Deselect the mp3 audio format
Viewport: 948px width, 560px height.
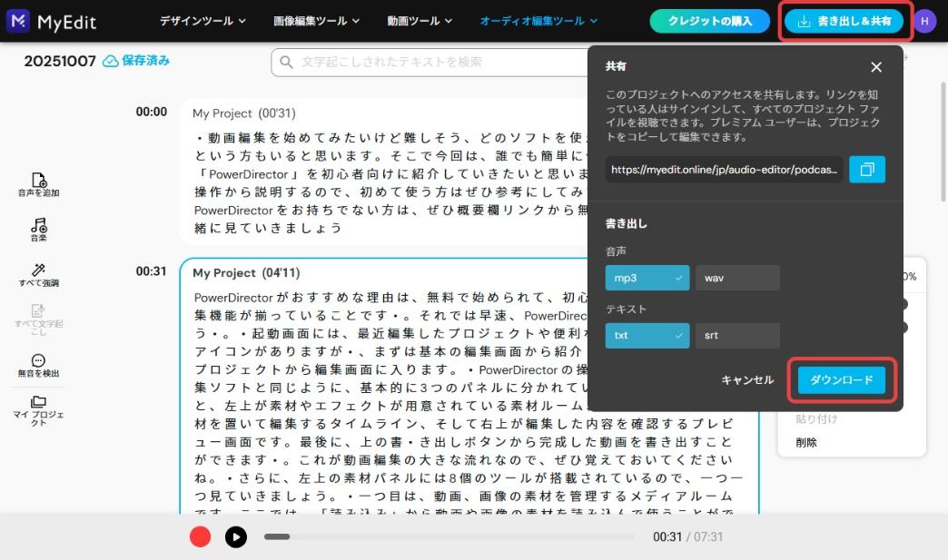[647, 278]
